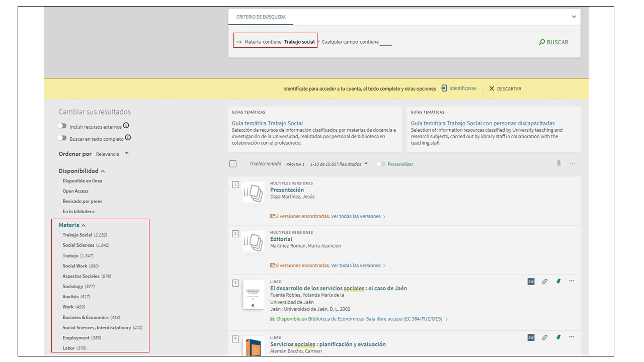Open the 1-10 de 10.657 Resultados dropdown
This screenshot has width=644, height=362.
click(366, 164)
